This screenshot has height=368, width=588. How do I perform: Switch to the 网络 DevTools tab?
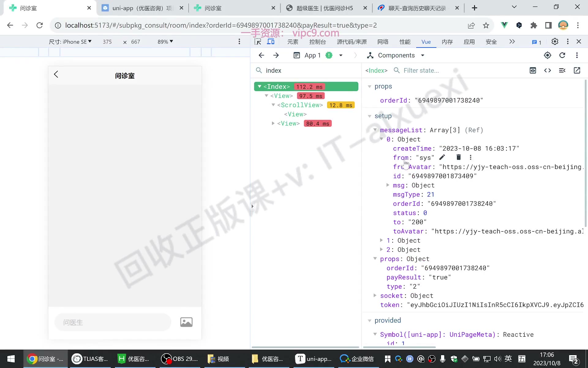383,42
